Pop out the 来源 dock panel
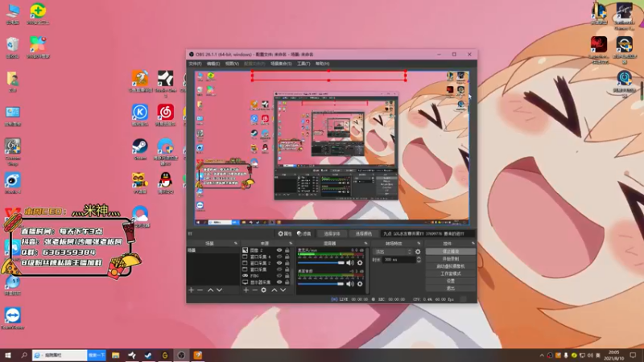 pyautogui.click(x=291, y=244)
